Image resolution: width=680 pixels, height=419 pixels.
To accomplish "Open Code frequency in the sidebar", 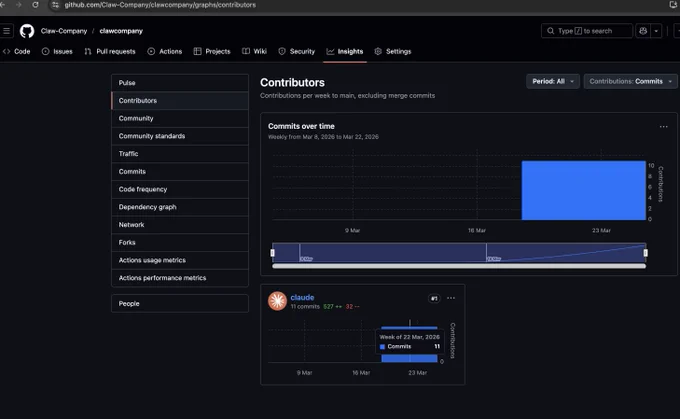I will click(x=180, y=189).
